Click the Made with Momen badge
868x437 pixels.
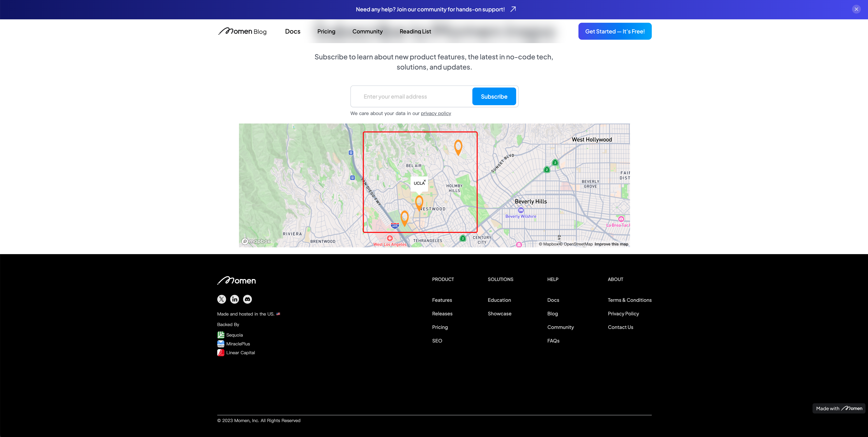[839, 408]
